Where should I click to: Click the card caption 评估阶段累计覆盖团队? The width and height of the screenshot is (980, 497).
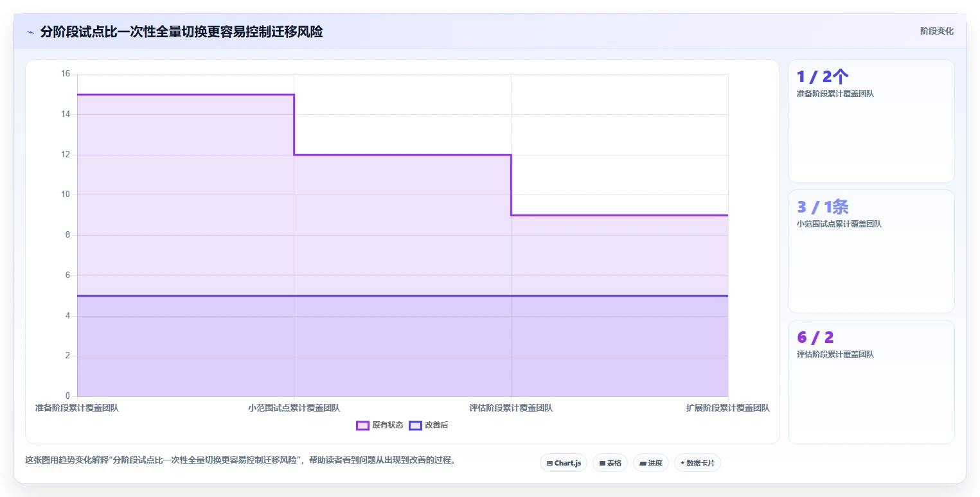pyautogui.click(x=835, y=354)
